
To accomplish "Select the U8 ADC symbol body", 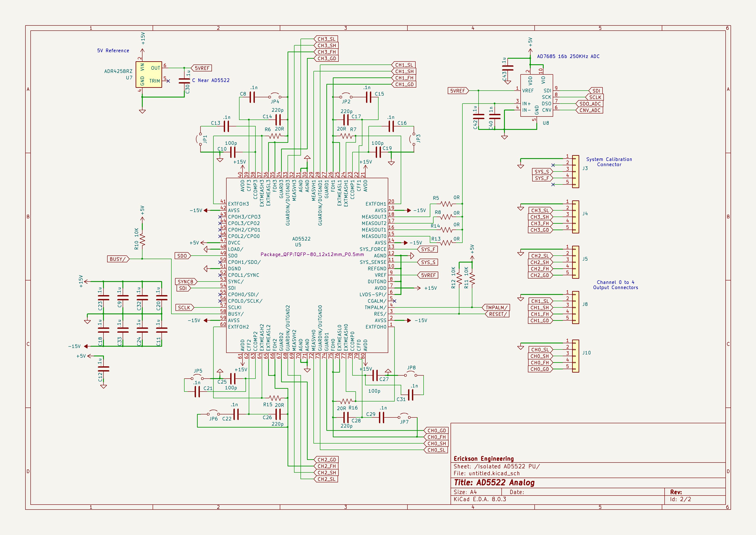I will (536, 96).
